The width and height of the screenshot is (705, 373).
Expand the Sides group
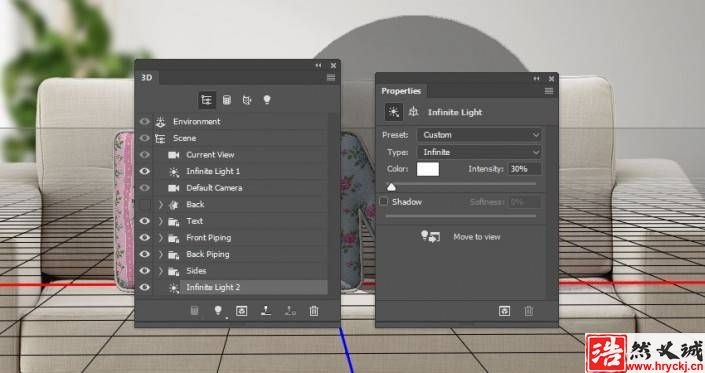161,271
